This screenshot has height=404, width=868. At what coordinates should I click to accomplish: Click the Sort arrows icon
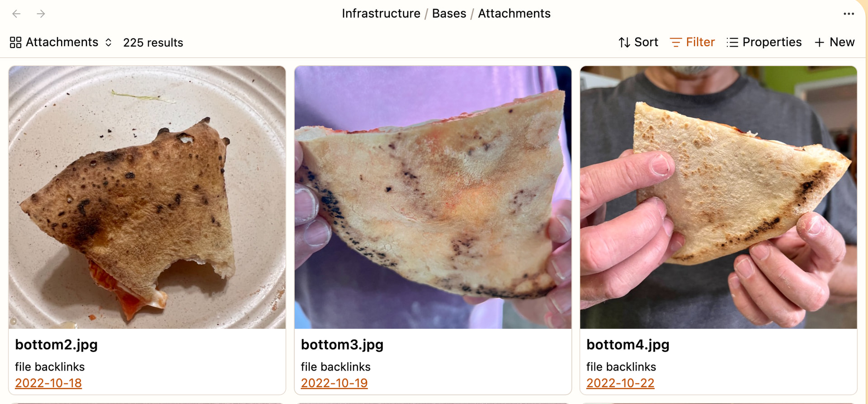624,43
